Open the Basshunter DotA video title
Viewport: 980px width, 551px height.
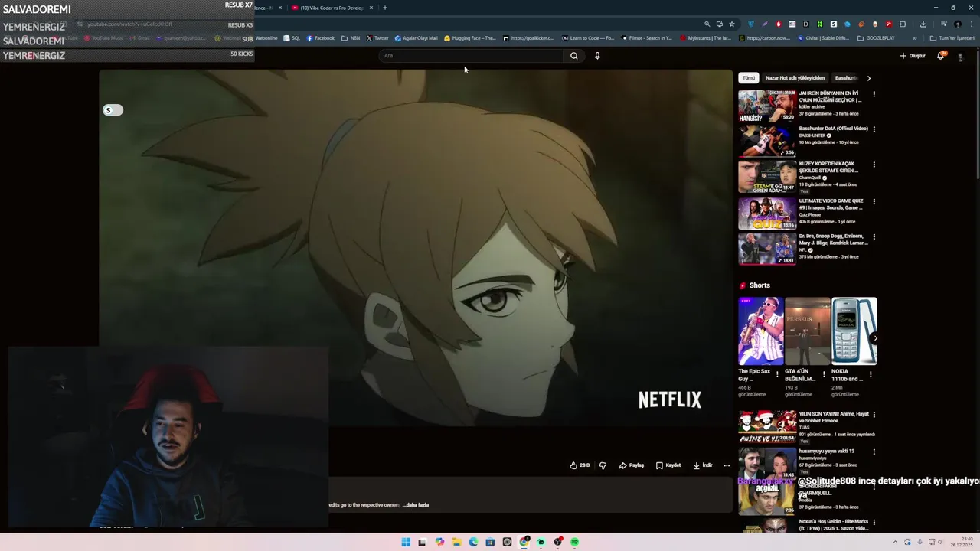pos(833,129)
